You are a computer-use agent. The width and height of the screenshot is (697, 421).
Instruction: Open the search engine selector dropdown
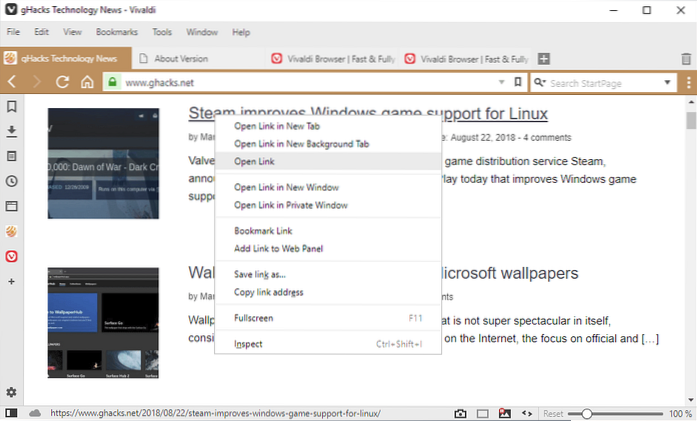click(539, 82)
